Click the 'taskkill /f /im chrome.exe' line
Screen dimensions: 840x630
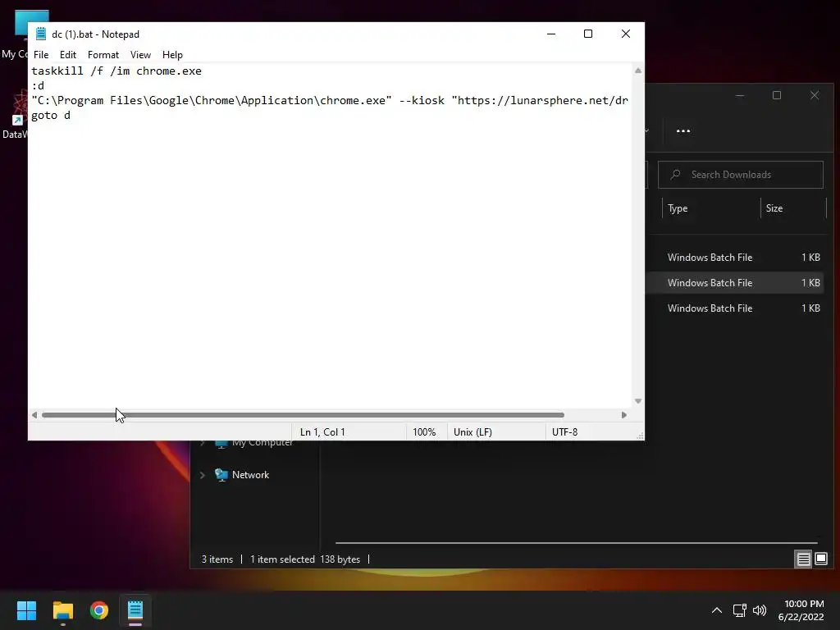[x=116, y=71]
